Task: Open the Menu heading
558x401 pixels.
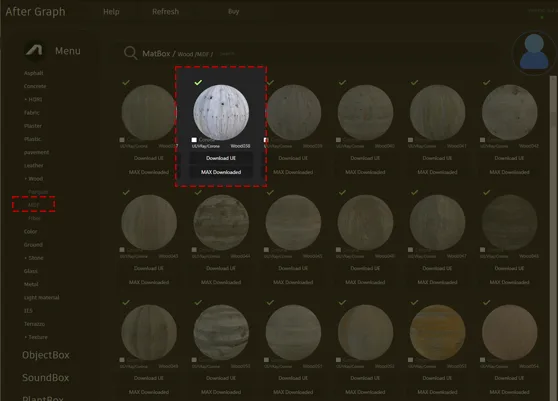Action: tap(68, 51)
